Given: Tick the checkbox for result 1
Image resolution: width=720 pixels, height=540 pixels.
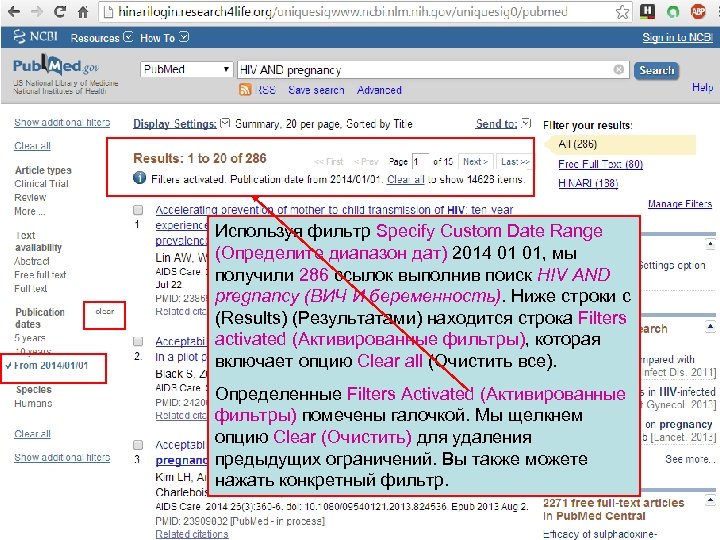Looking at the screenshot, I should pos(138,210).
